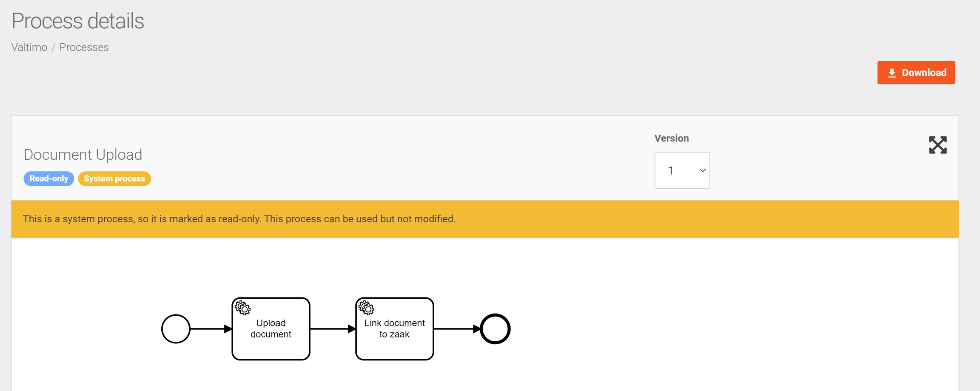
Task: Click the download arrow icon in orange button
Action: coord(892,73)
